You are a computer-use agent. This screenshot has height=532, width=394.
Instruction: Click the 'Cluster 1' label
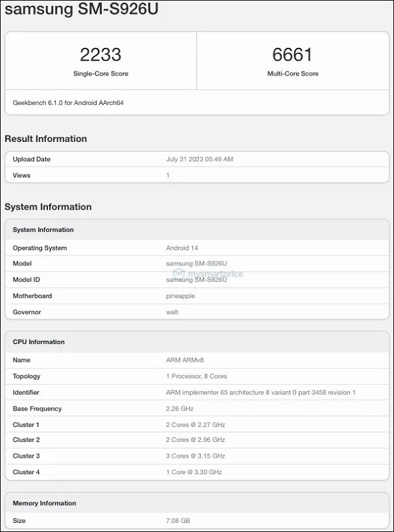click(26, 425)
